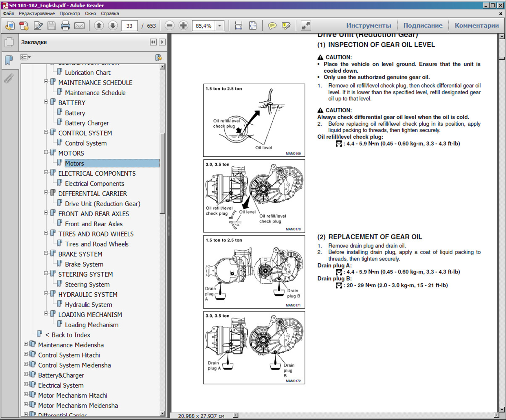Toggle the Bookmarks panel icon
Viewport: 506px width, 420px height.
[x=9, y=60]
